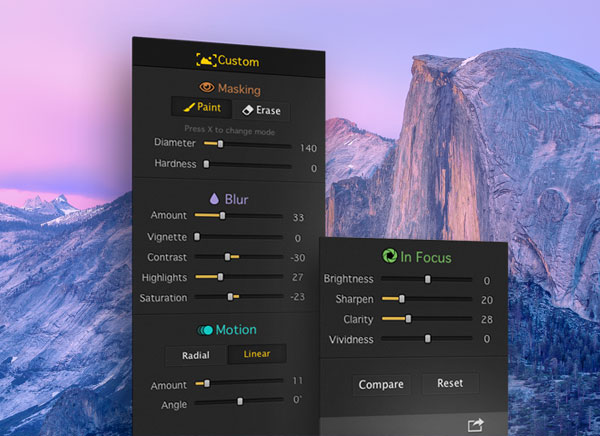This screenshot has height=436, width=600.
Task: Click the Motion section title
Action: 236,330
